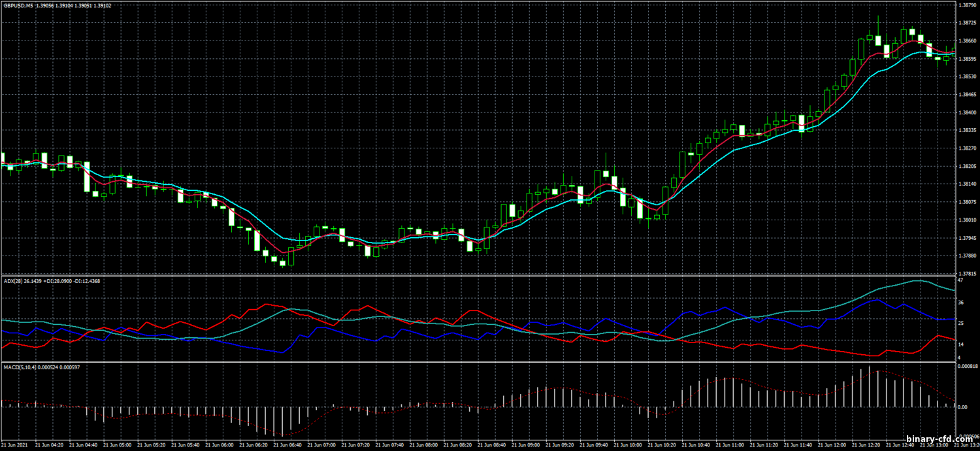Image resolution: width=980 pixels, height=451 pixels.
Task: Click the 1.38075 price axis label
Action: click(966, 202)
